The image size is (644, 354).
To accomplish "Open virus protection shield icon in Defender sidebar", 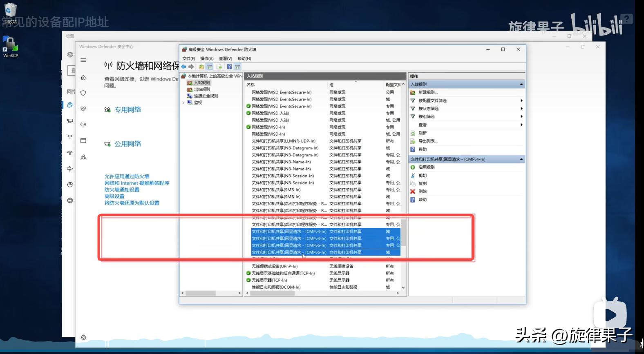I will pyautogui.click(x=83, y=93).
